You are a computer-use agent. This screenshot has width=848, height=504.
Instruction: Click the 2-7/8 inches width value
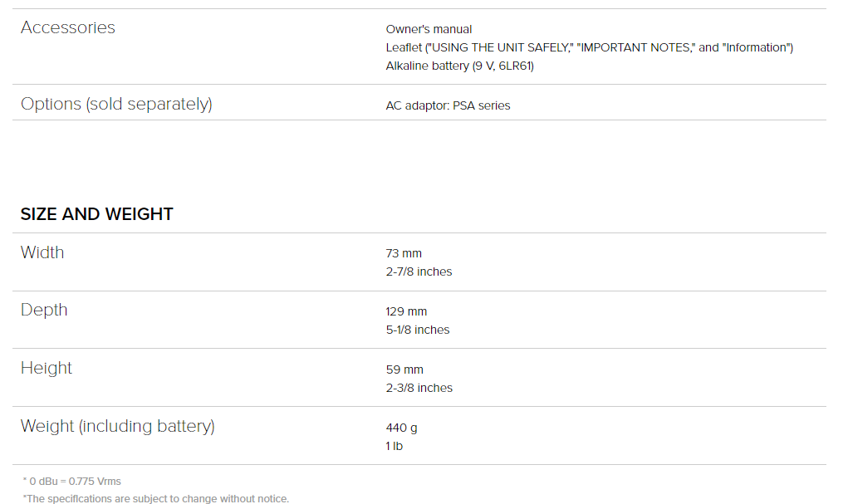point(419,272)
